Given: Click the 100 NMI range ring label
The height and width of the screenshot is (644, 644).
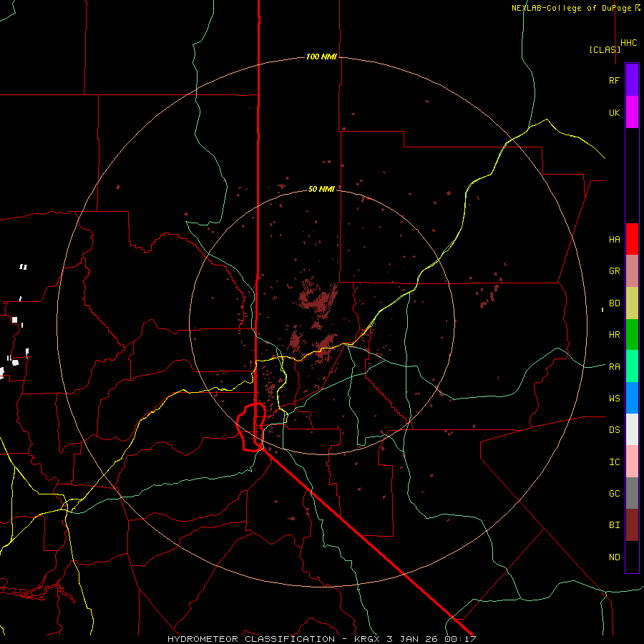Looking at the screenshot, I should (x=321, y=57).
